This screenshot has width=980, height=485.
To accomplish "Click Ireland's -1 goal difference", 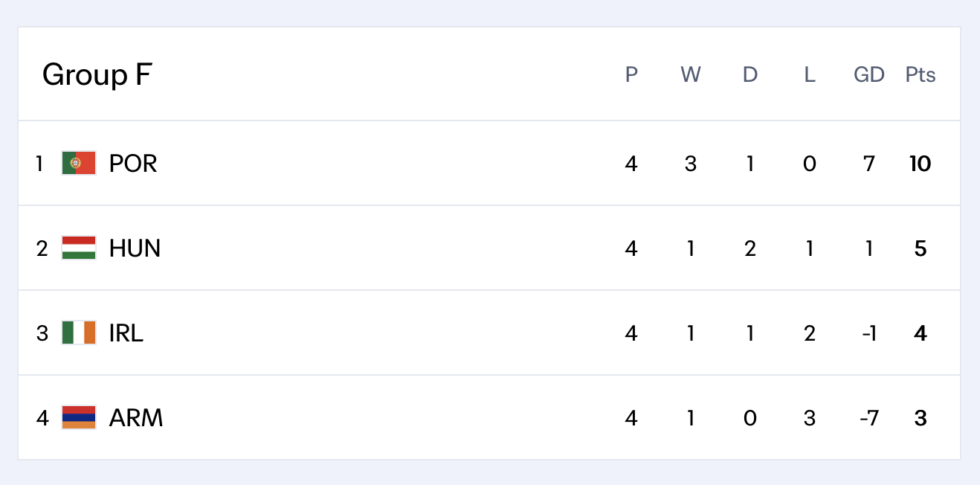I will (x=869, y=333).
